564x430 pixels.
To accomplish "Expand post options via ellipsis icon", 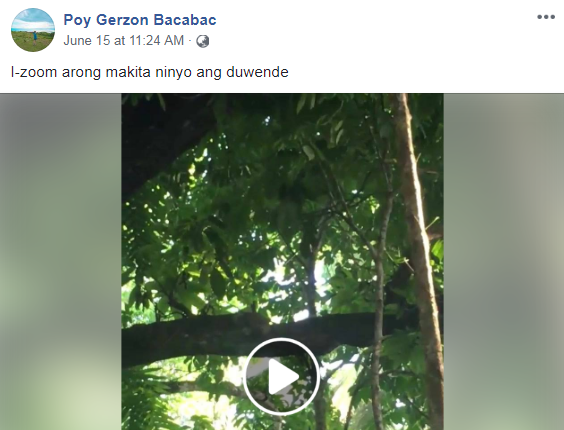I will 546,17.
